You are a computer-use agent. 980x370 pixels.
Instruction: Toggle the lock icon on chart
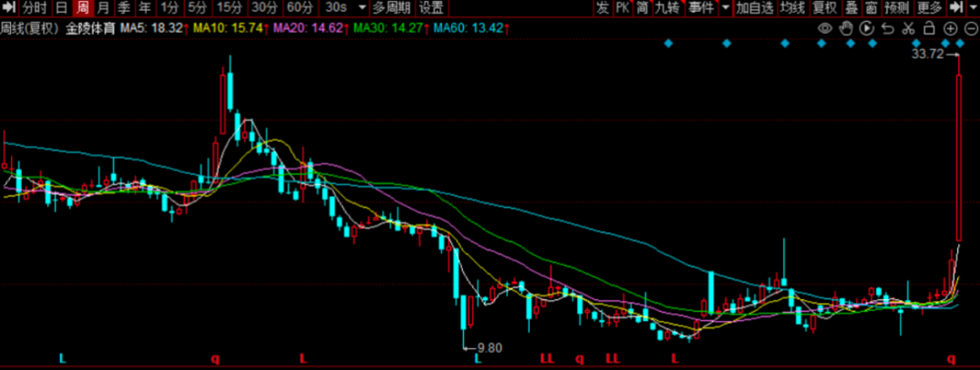[x=928, y=28]
